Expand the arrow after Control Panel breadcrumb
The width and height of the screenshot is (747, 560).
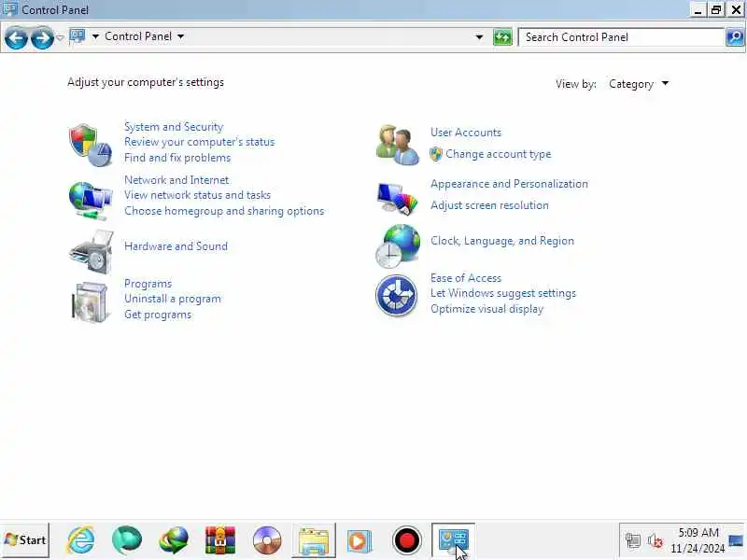click(180, 36)
